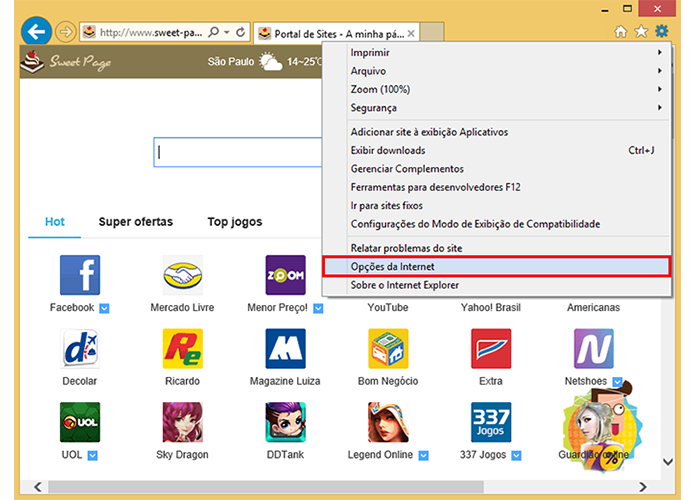Click the search magnifier in address bar
The image size is (695, 500).
click(214, 32)
